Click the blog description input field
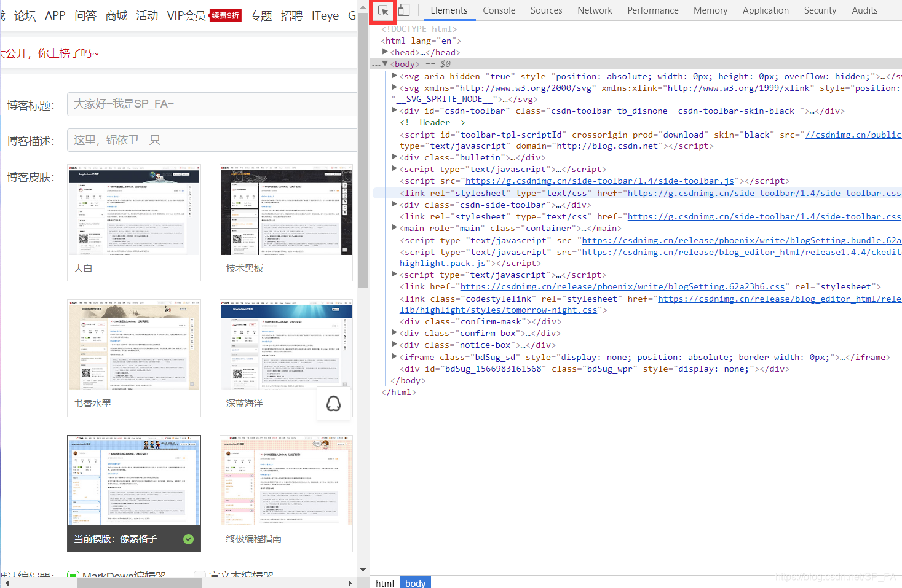This screenshot has width=902, height=588. click(x=212, y=140)
